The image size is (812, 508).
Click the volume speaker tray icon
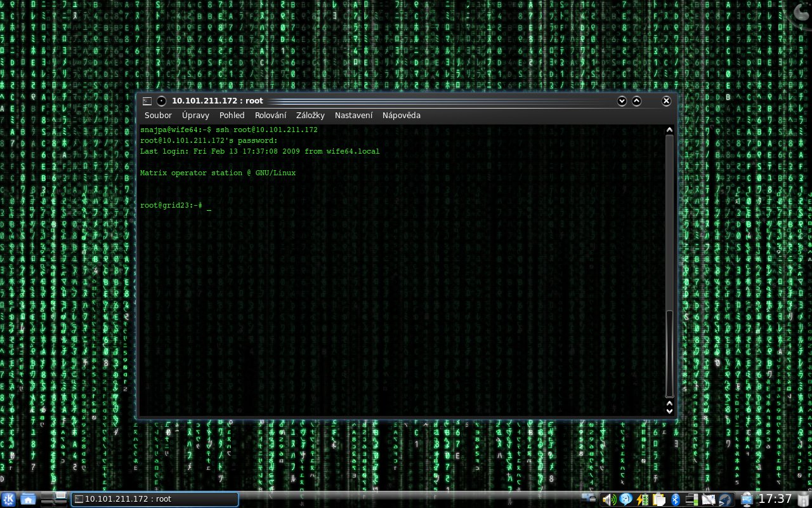click(609, 499)
